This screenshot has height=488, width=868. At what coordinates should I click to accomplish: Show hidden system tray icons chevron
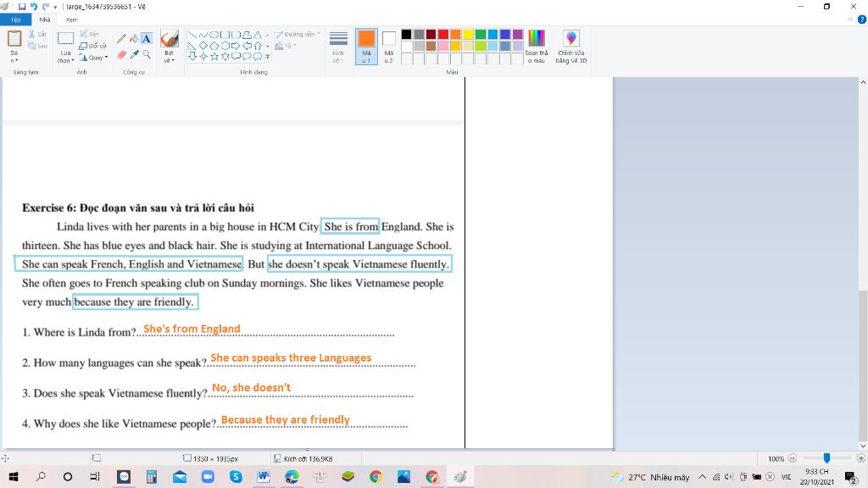coord(702,477)
